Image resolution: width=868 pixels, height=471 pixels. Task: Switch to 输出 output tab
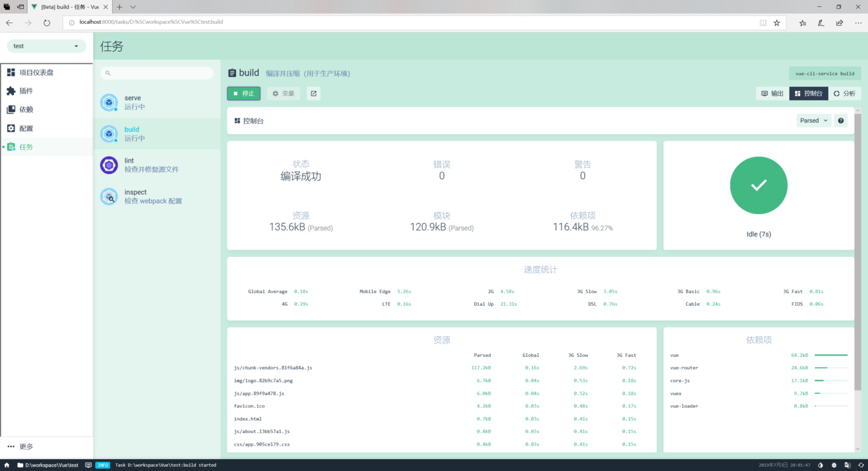(772, 93)
